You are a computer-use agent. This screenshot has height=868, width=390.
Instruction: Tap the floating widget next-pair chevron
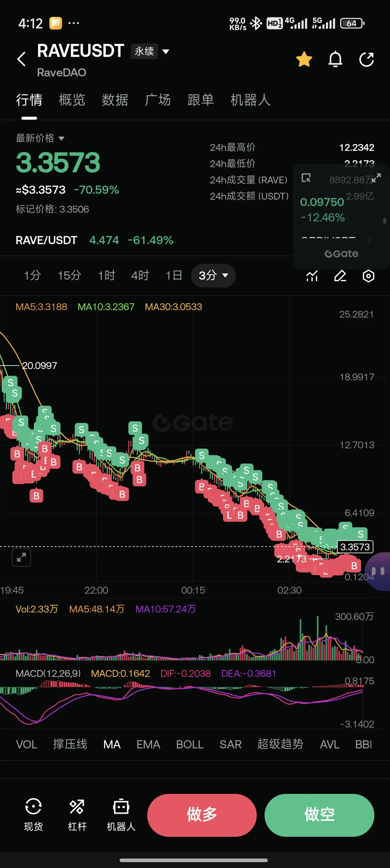[370, 240]
